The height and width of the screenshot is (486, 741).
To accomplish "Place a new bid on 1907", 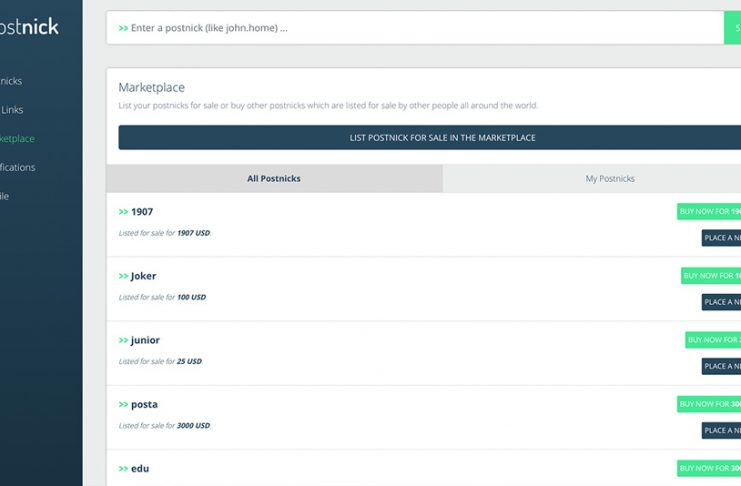I will click(x=721, y=238).
